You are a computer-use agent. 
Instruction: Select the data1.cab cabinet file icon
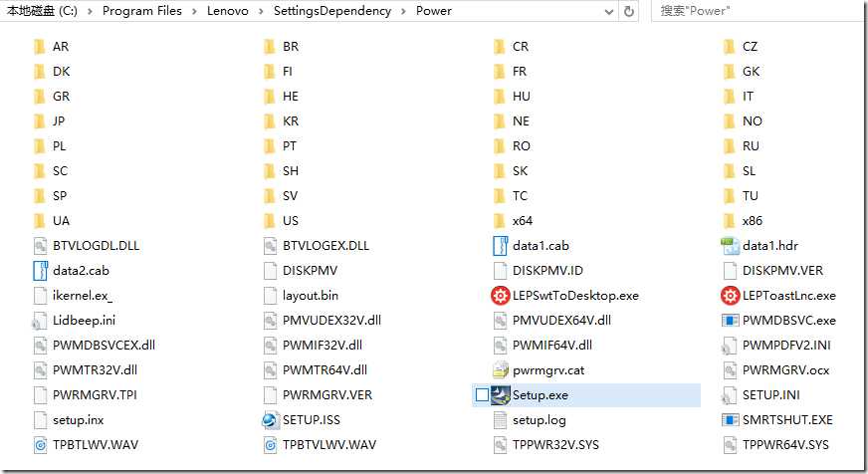[x=501, y=245]
